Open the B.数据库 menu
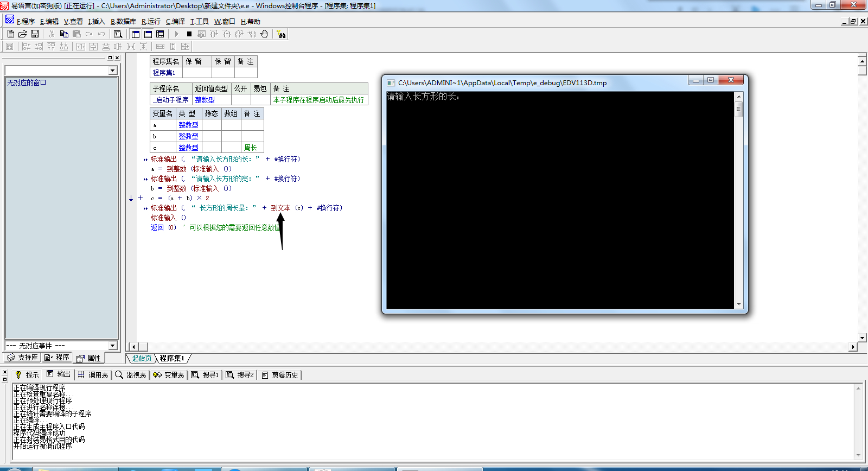 [x=123, y=22]
